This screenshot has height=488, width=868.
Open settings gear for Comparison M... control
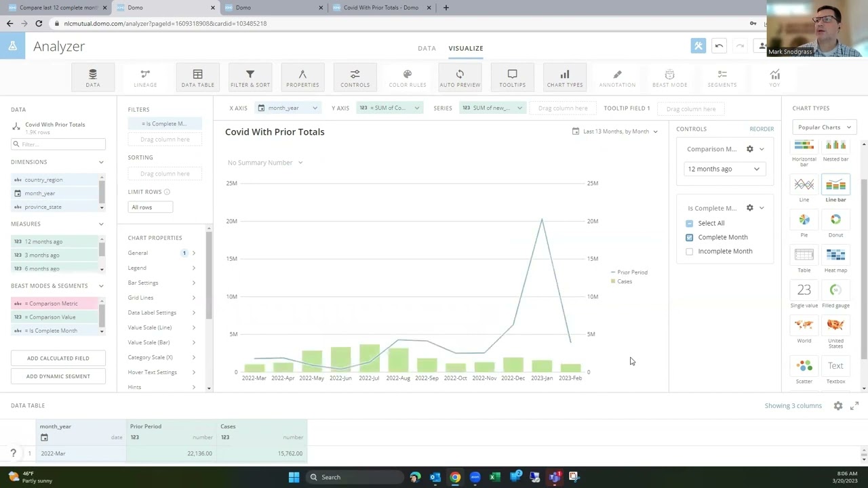coord(750,149)
